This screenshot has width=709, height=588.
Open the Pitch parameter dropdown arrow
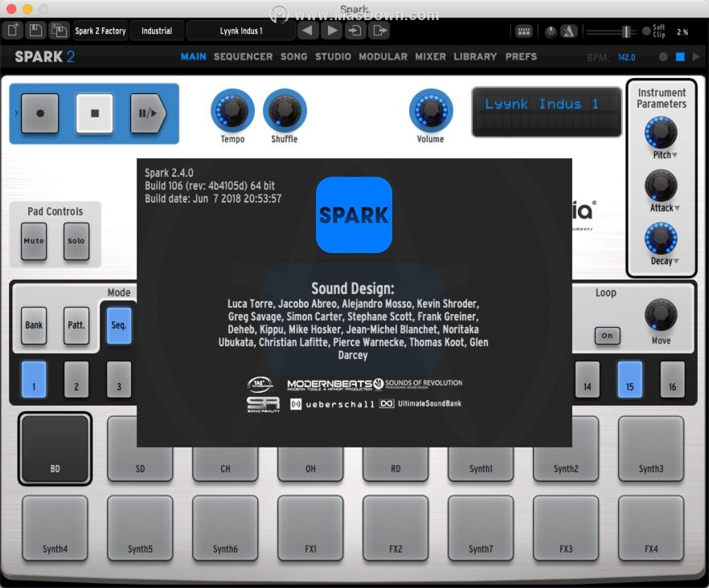click(x=675, y=155)
